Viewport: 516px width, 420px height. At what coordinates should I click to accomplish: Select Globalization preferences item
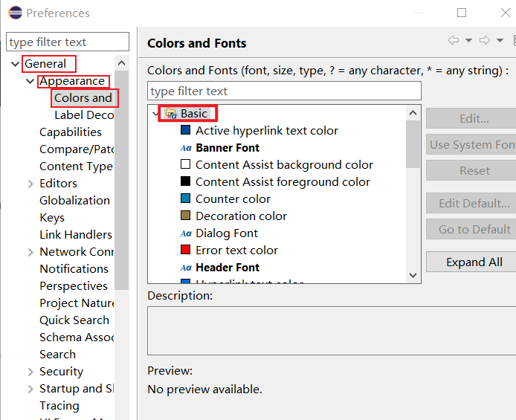74,200
